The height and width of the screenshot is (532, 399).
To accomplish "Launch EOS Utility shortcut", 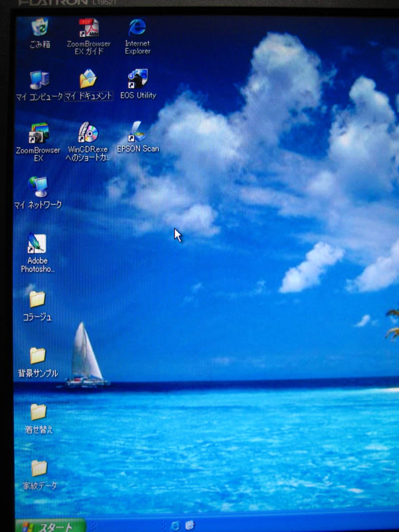I will (137, 79).
